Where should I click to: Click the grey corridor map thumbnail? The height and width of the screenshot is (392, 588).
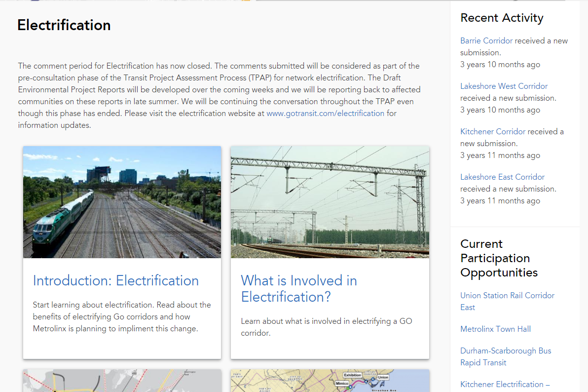coord(122,380)
